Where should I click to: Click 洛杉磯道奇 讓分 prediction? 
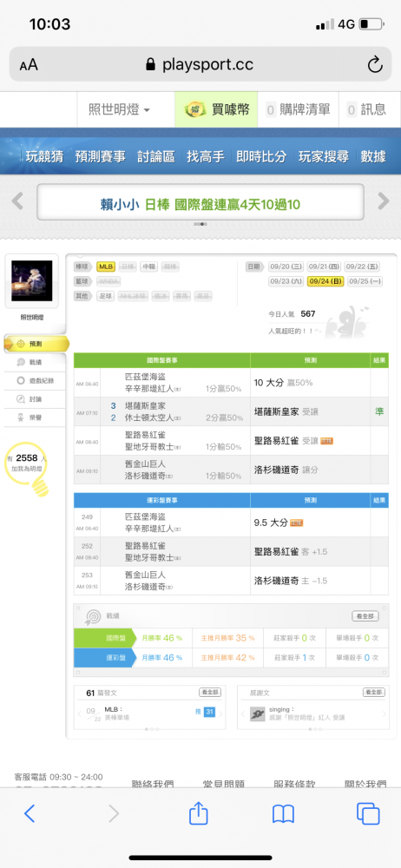(x=311, y=470)
